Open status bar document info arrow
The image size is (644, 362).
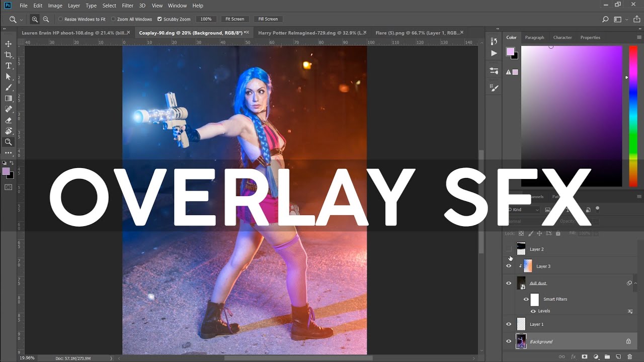[112, 358]
